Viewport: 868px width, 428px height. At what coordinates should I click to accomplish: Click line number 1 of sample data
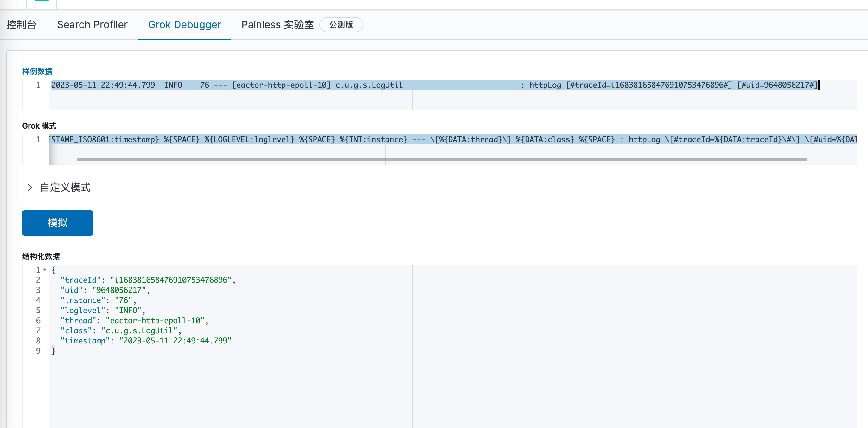(38, 85)
